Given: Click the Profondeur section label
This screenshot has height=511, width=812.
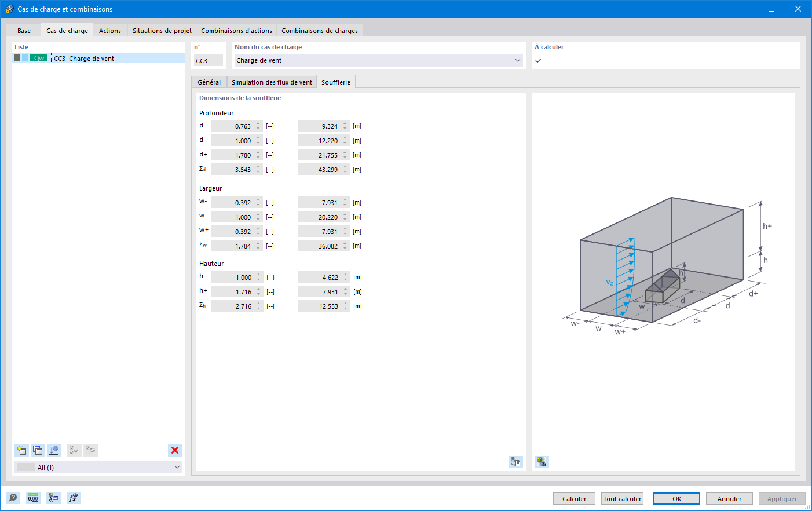Looking at the screenshot, I should (x=216, y=113).
